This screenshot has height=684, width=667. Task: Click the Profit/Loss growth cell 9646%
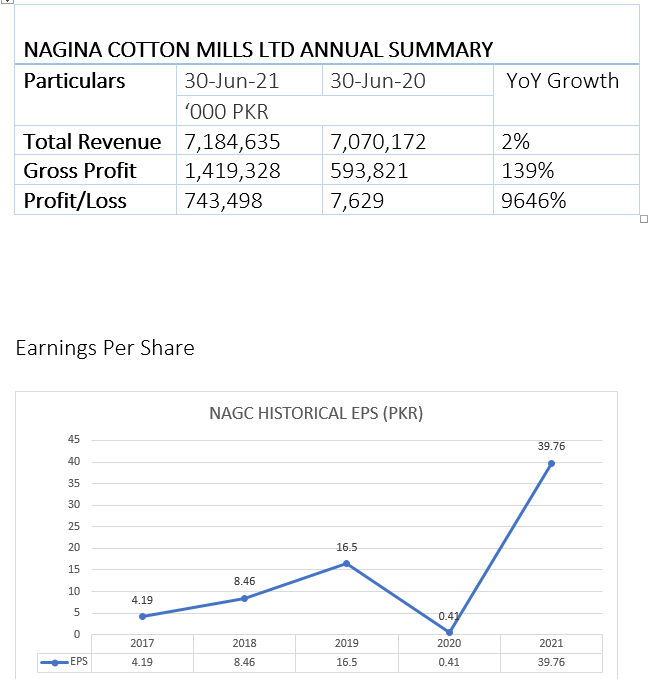(x=536, y=201)
